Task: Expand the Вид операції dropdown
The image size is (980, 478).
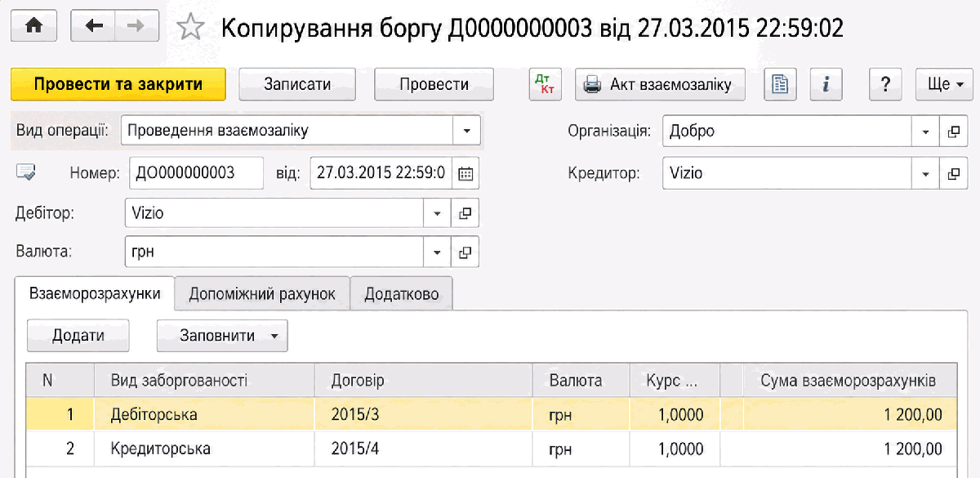Action: click(x=466, y=131)
